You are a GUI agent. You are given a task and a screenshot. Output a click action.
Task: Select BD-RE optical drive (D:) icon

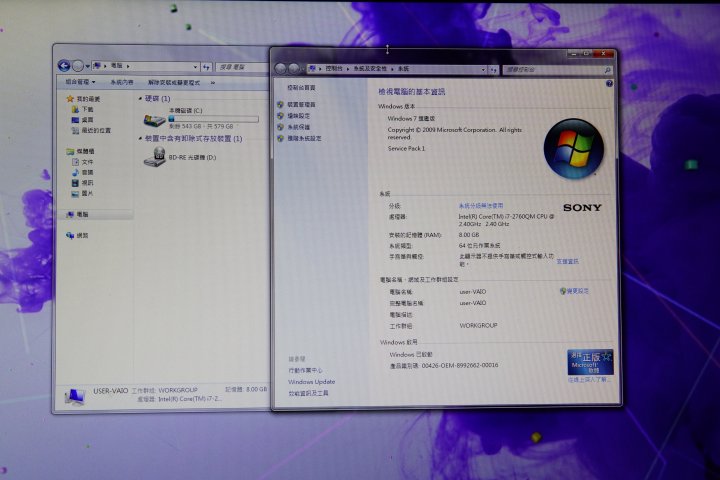point(155,157)
